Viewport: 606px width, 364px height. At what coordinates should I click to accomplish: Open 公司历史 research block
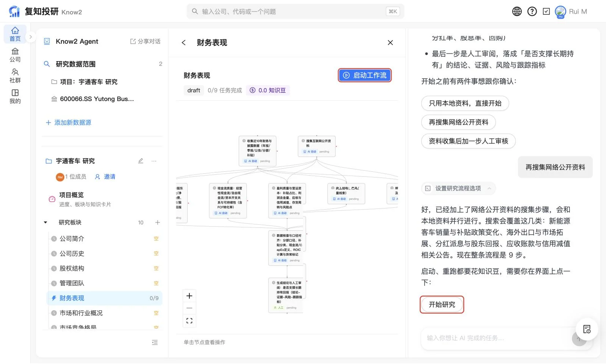pyautogui.click(x=104, y=254)
